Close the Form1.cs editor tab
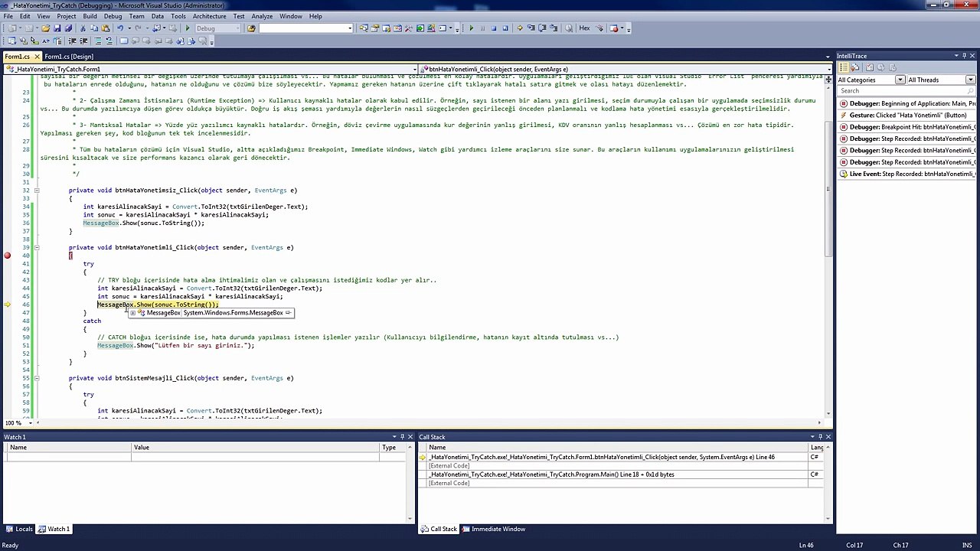980x551 pixels. pyautogui.click(x=37, y=57)
